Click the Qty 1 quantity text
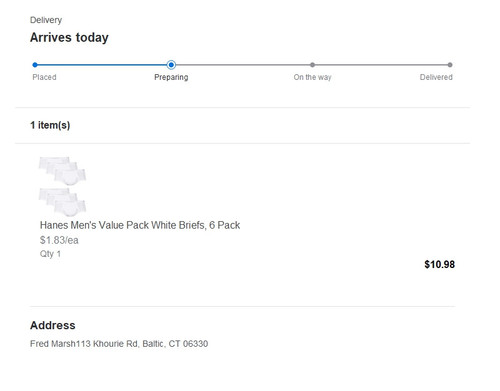 tap(50, 254)
